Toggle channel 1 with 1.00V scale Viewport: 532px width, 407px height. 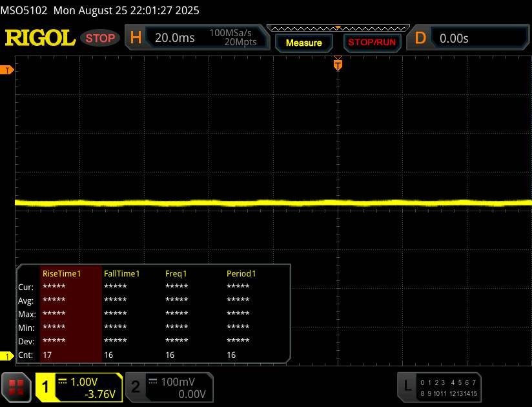[79, 387]
